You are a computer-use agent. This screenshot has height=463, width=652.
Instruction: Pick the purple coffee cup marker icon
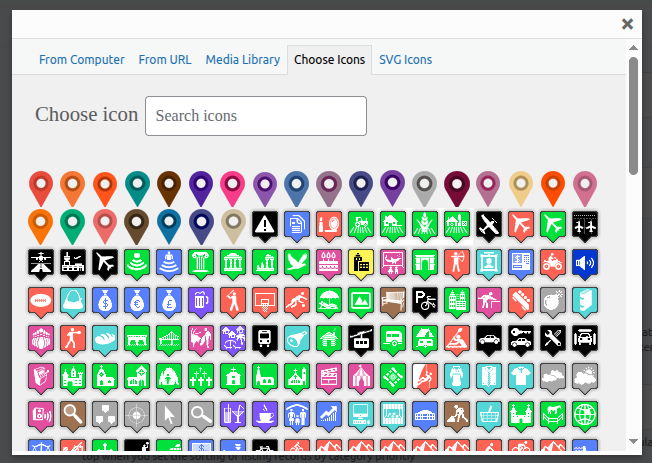pyautogui.click(x=264, y=417)
